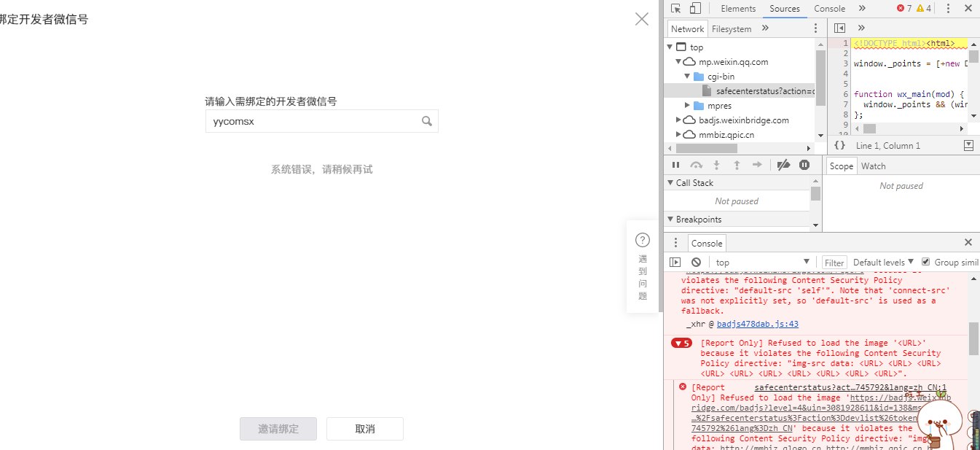Click code line number 6
The height and width of the screenshot is (450, 980).
point(846,94)
